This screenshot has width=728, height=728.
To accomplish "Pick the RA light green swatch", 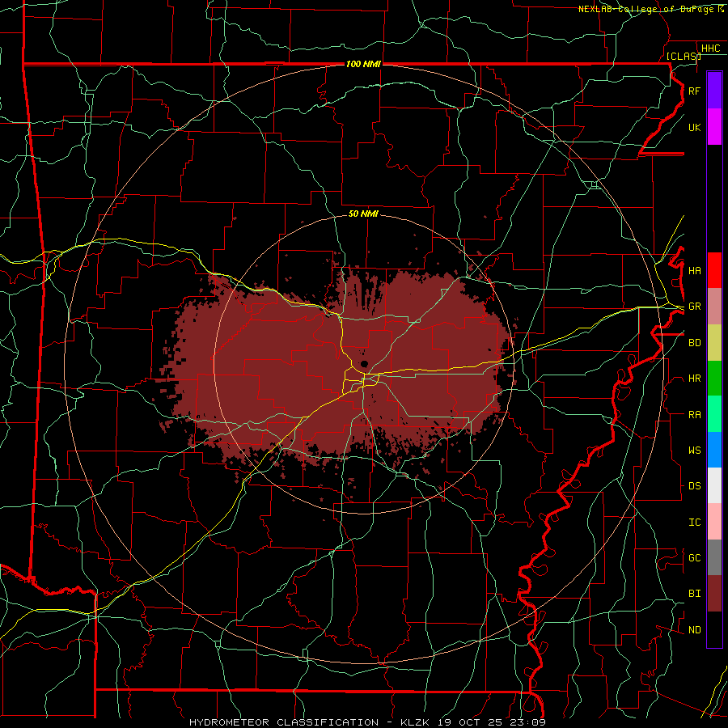I will pos(714,414).
